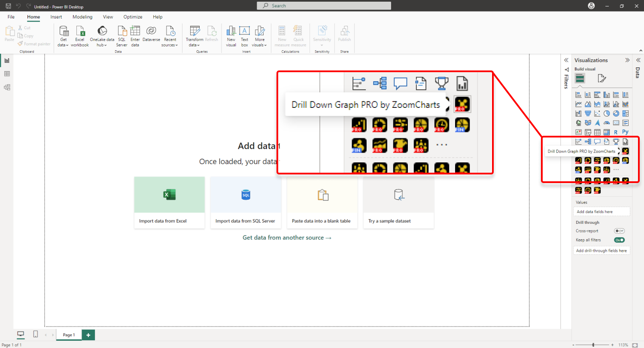
Task: Select the Funnel visual
Action: (588, 113)
